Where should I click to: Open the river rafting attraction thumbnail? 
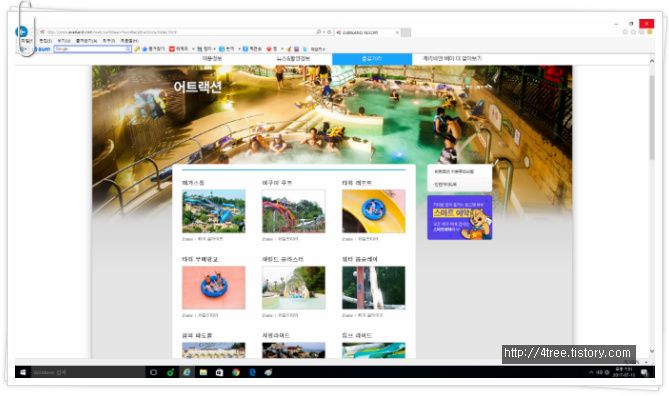pos(294,288)
